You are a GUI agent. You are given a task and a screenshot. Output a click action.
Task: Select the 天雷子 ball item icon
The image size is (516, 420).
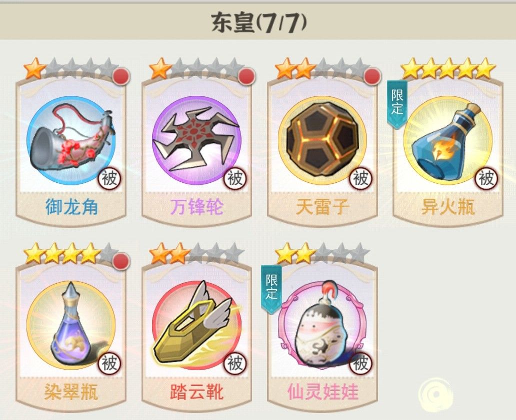tap(322, 141)
